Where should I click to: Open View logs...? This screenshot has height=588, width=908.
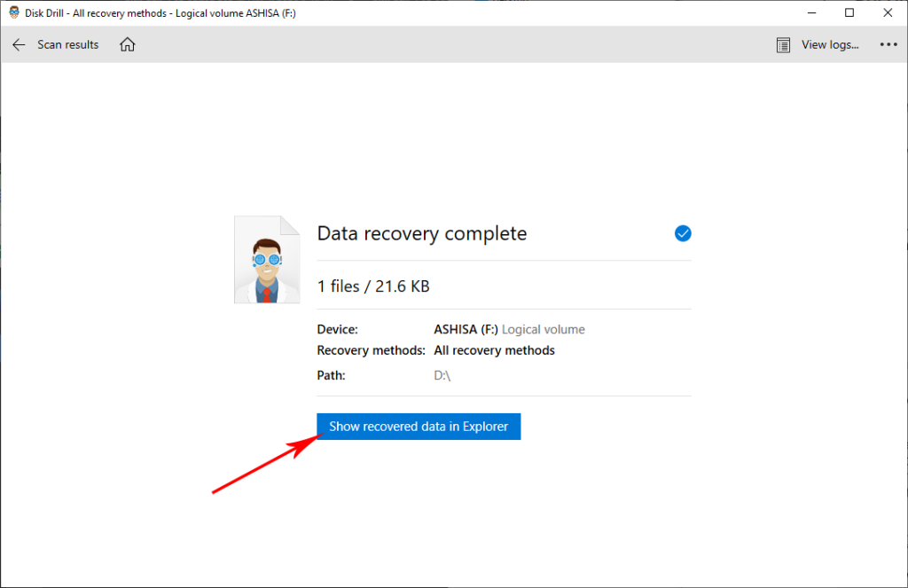(x=830, y=44)
